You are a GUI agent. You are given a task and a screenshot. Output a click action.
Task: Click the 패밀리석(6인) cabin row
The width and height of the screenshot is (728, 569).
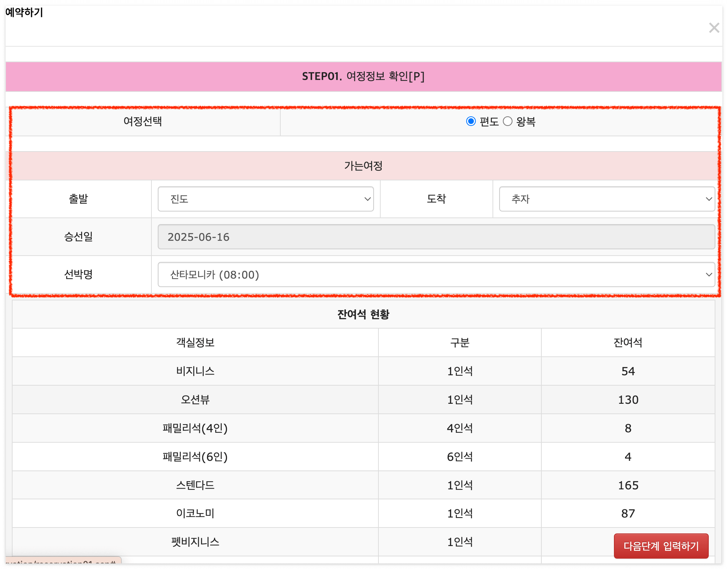coord(195,457)
